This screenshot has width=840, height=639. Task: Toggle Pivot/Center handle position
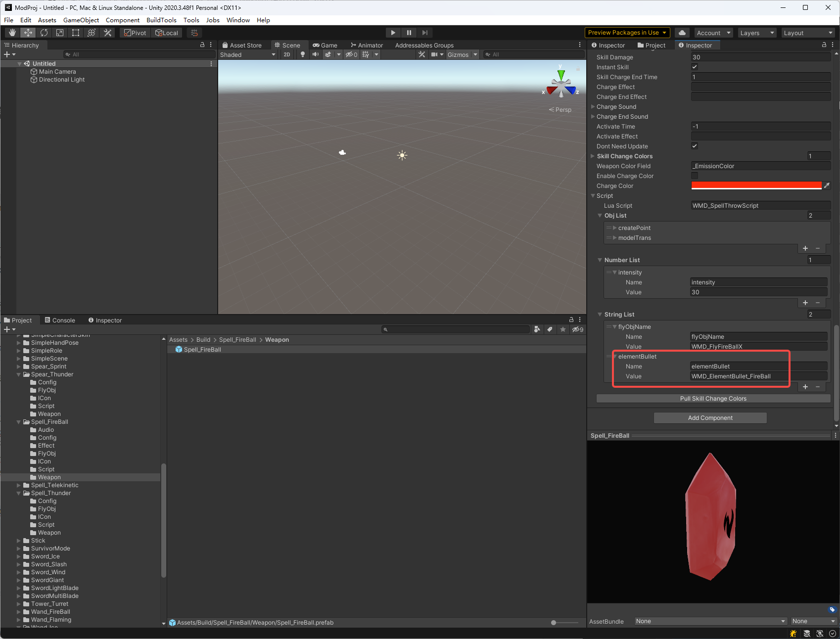click(x=135, y=33)
